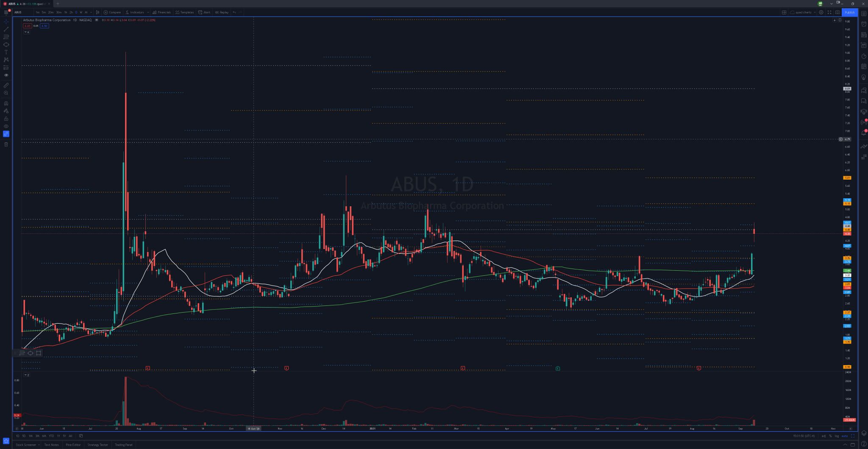This screenshot has height=449, width=868.
Task: Change the candlestick chart style
Action: pos(97,12)
